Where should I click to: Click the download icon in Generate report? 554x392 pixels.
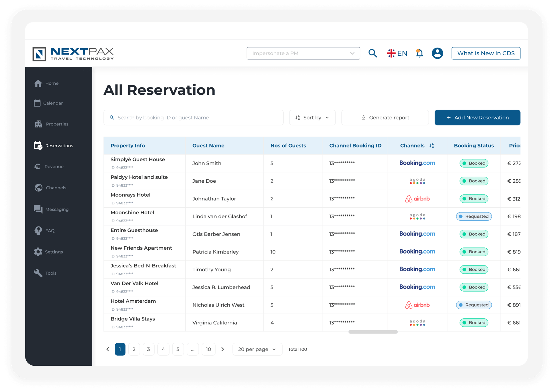pos(363,118)
